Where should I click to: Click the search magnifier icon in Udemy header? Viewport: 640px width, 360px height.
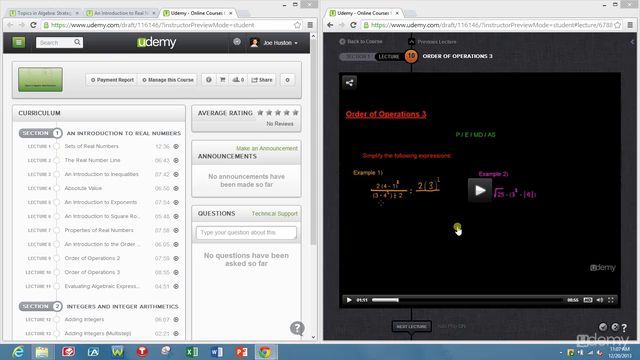(77, 42)
